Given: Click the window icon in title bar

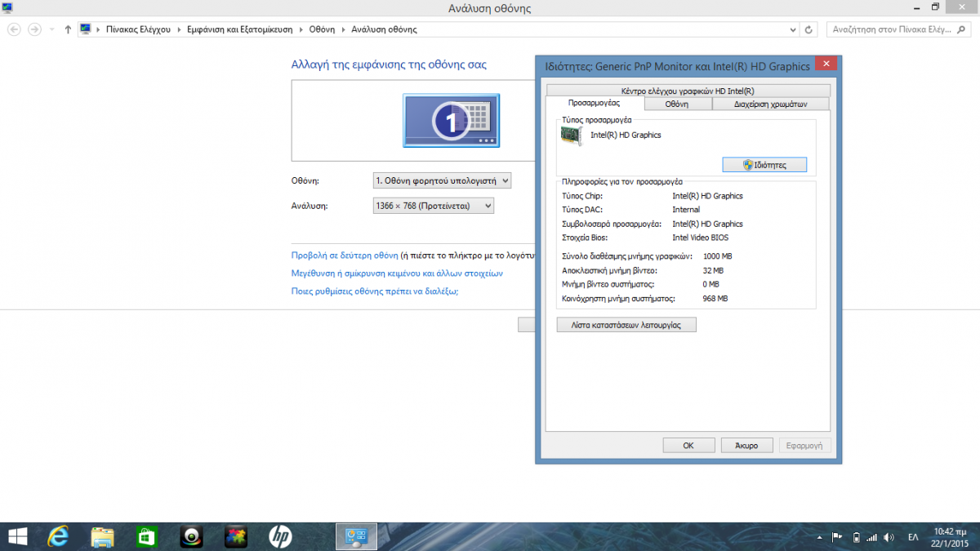Looking at the screenshot, I should [x=8, y=7].
